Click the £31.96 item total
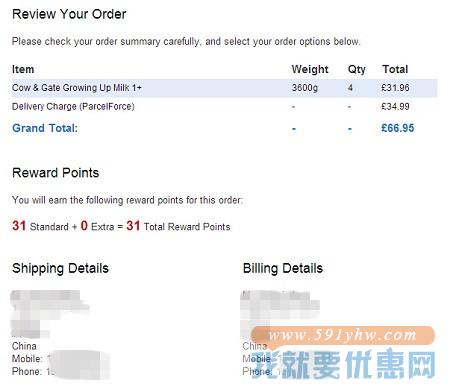The width and height of the screenshot is (450, 389). [x=395, y=88]
